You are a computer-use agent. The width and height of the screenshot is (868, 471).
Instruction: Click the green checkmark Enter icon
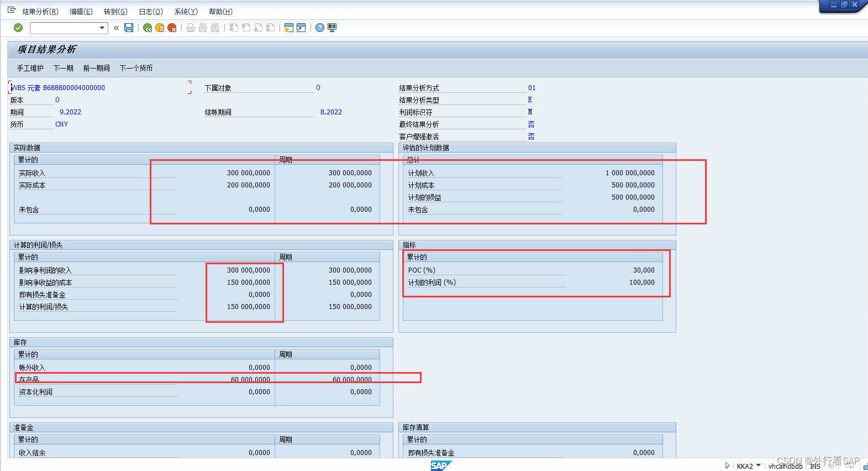click(x=18, y=28)
